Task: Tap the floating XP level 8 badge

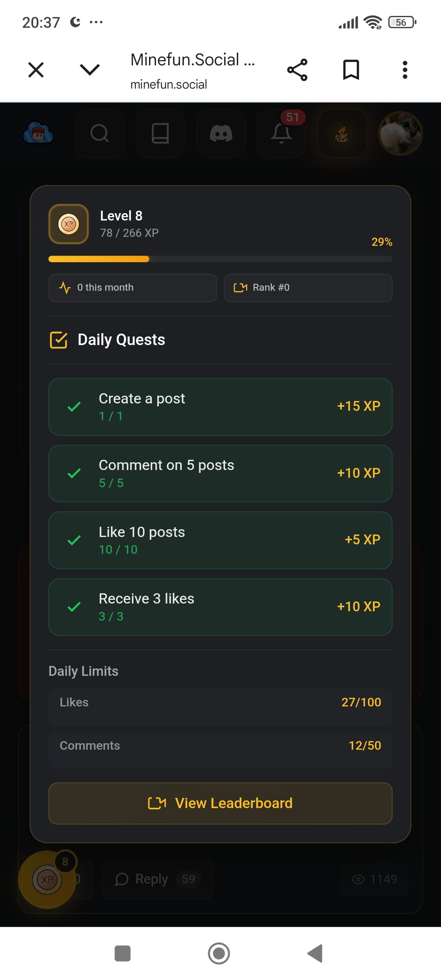Action: point(47,879)
